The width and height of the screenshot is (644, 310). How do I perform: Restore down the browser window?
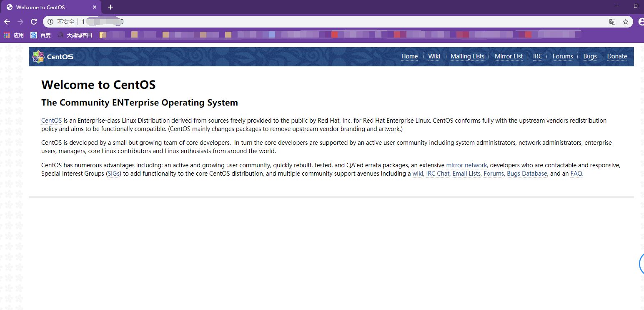(636, 6)
